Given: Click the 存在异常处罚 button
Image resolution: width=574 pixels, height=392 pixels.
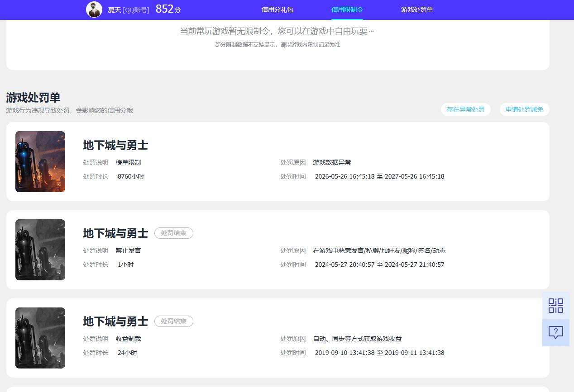Looking at the screenshot, I should [465, 109].
